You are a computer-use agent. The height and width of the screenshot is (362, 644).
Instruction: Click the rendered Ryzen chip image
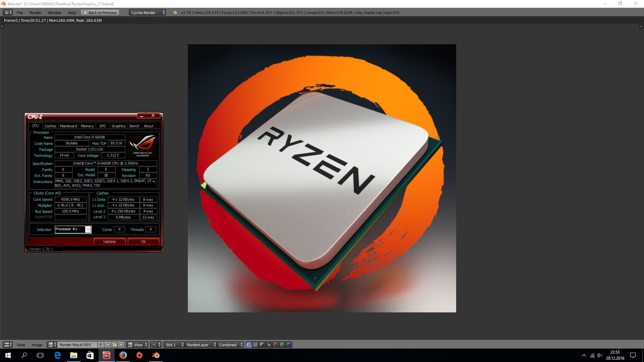[x=322, y=178]
